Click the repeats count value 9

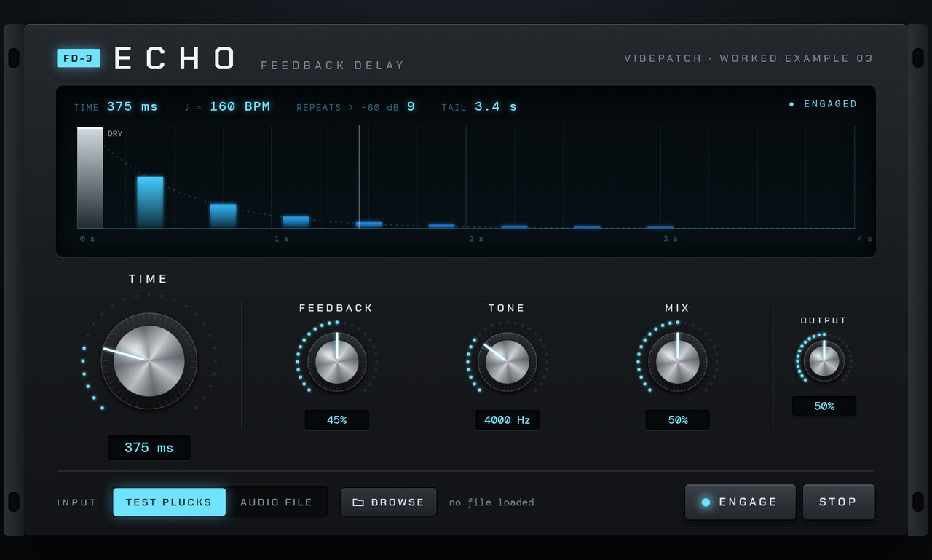pyautogui.click(x=411, y=106)
